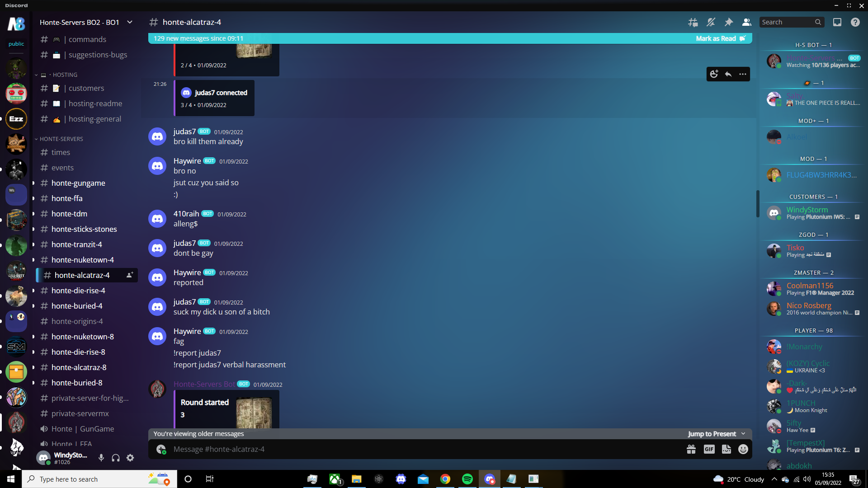868x488 pixels.
Task: Click Mark as Read button
Action: point(721,38)
